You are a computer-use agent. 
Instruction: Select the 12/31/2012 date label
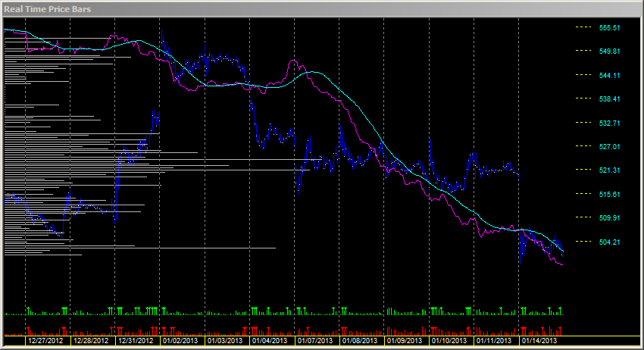pos(136,341)
